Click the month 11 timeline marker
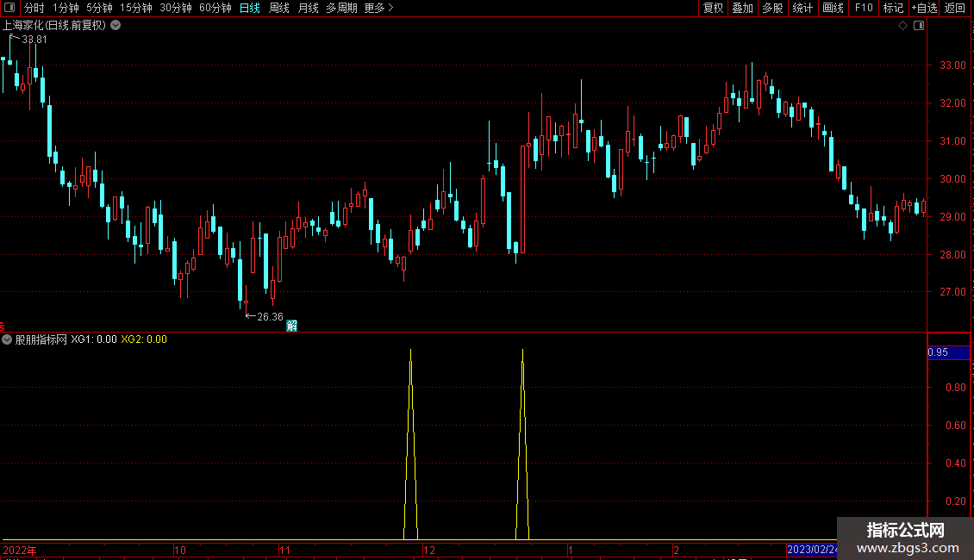Viewport: 974px width, 560px height. [x=284, y=550]
